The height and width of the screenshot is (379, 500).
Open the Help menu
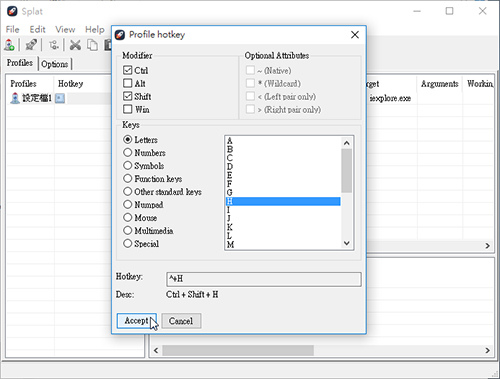(x=95, y=29)
